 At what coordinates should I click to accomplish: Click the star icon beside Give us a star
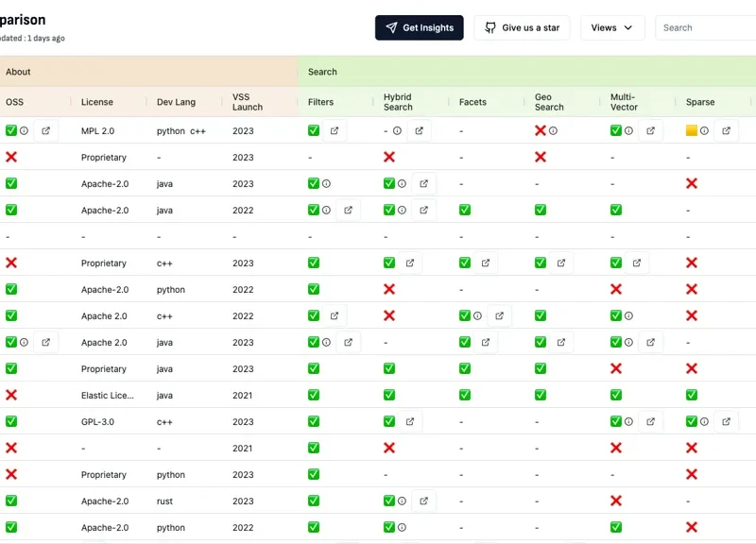coord(490,27)
